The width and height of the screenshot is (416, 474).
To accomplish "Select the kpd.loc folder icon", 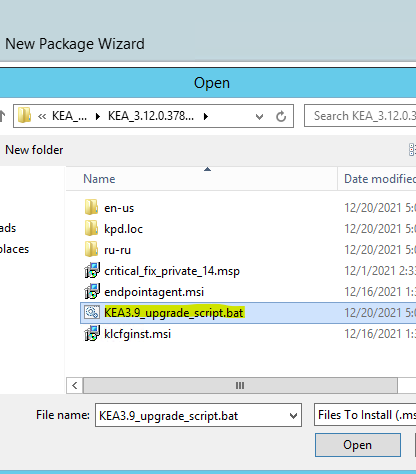I will click(x=91, y=228).
